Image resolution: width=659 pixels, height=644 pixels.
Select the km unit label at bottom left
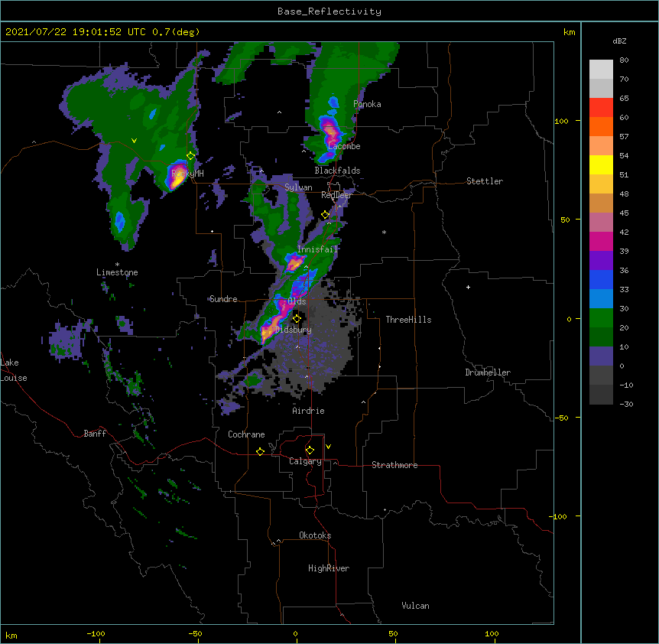click(x=11, y=635)
